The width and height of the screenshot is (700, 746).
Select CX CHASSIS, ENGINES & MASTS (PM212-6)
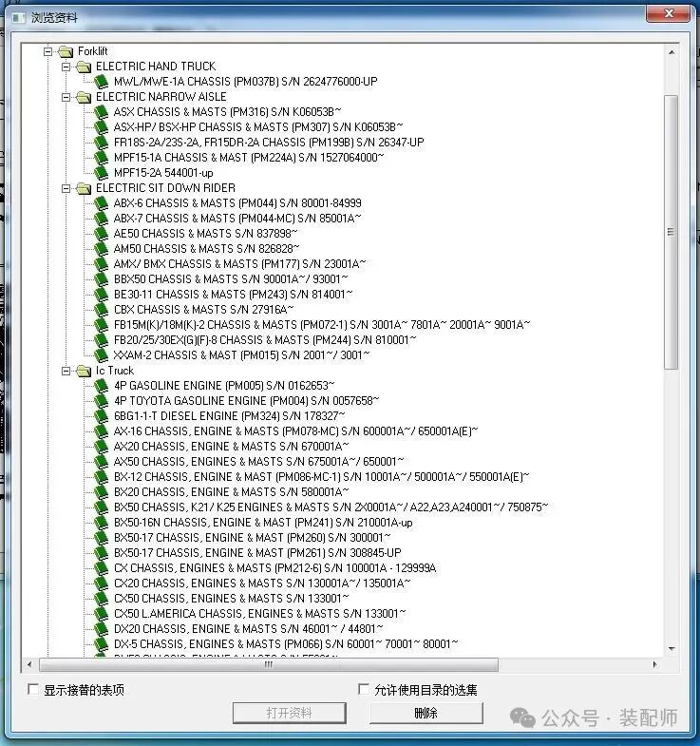click(274, 568)
